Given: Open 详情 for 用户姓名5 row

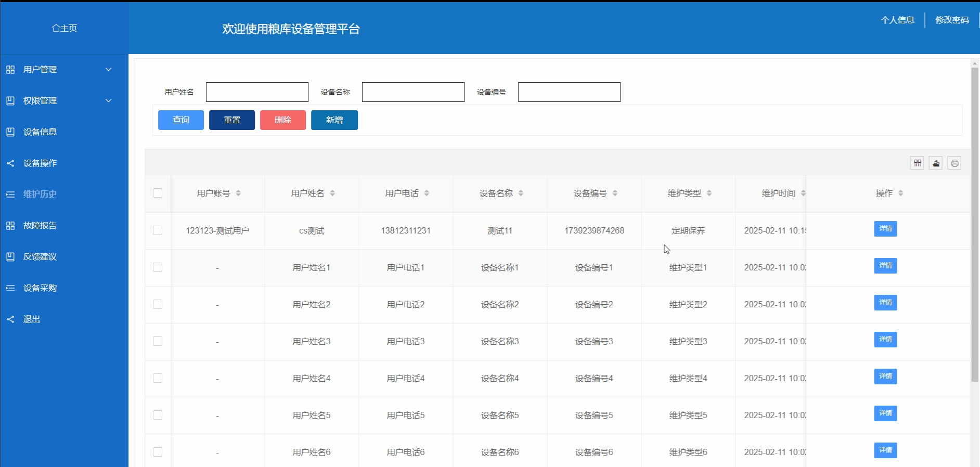Looking at the screenshot, I should point(885,413).
